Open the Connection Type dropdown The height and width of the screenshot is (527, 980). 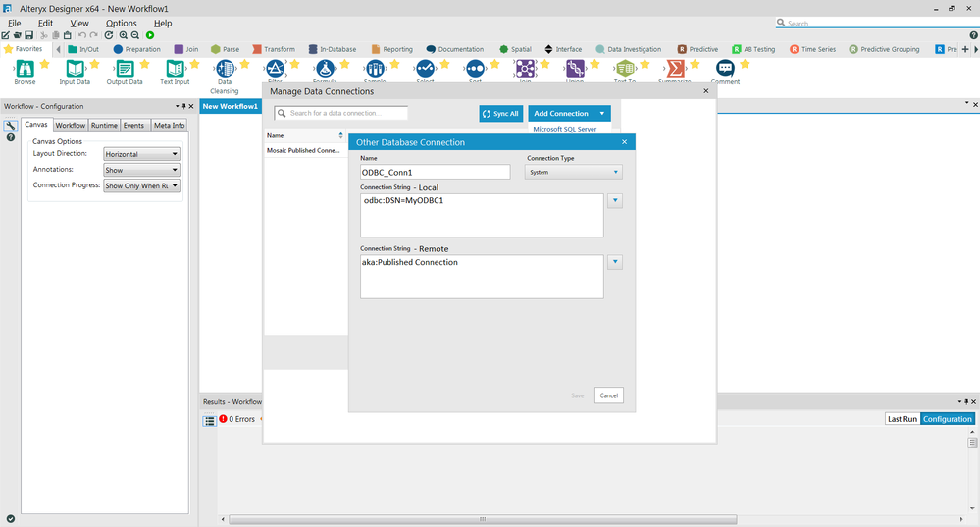pyautogui.click(x=573, y=172)
